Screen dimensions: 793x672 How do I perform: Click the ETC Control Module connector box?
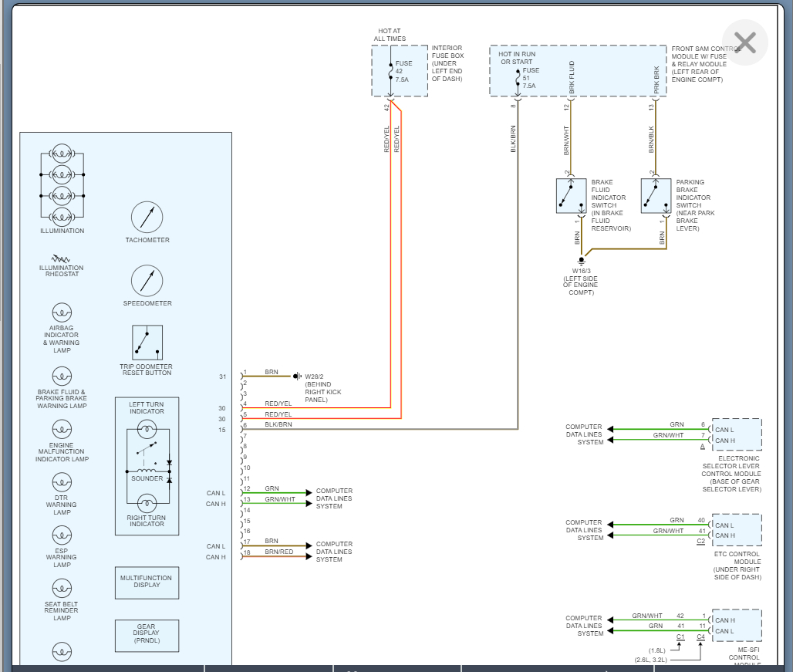(x=737, y=530)
